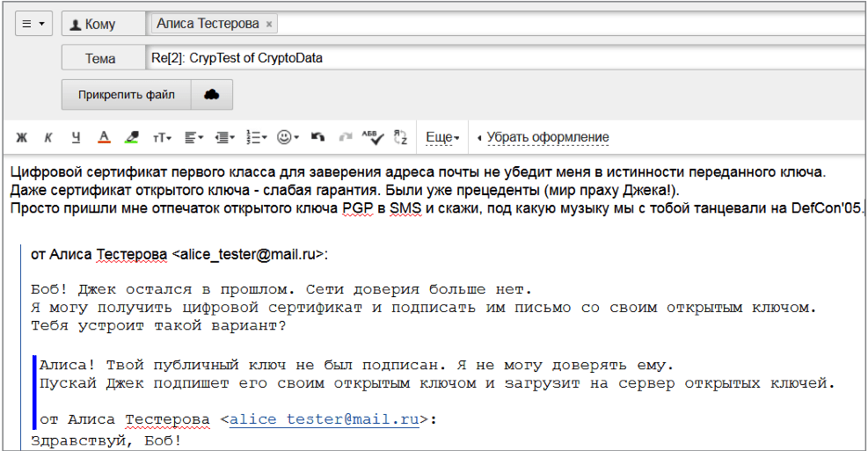Open alice_tester@mail.ru link in quoted text
Viewport: 868px width, 451px height.
324,418
